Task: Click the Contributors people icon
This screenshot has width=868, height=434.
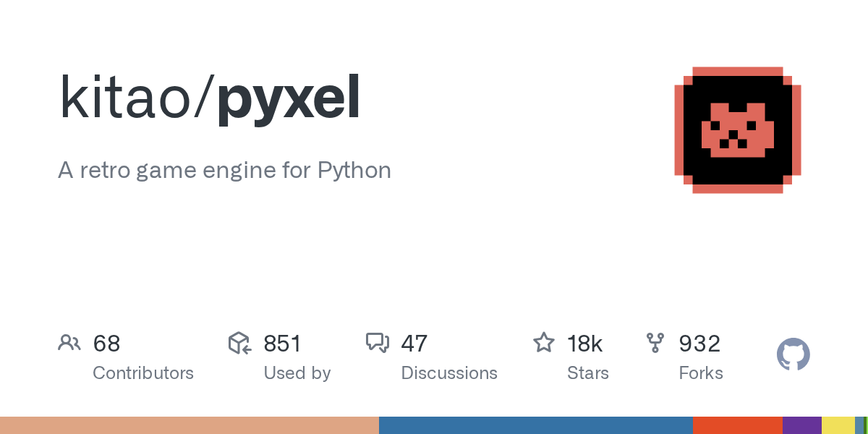Action: click(x=69, y=343)
